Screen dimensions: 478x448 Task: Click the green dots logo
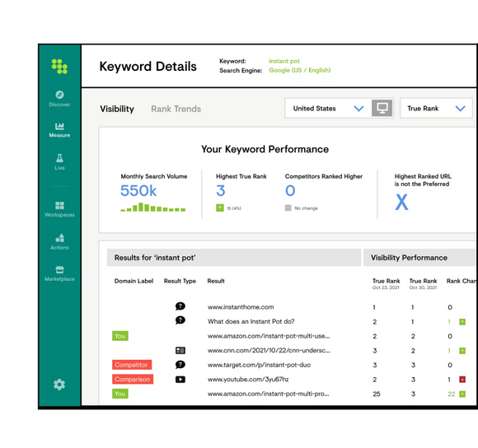(x=59, y=67)
